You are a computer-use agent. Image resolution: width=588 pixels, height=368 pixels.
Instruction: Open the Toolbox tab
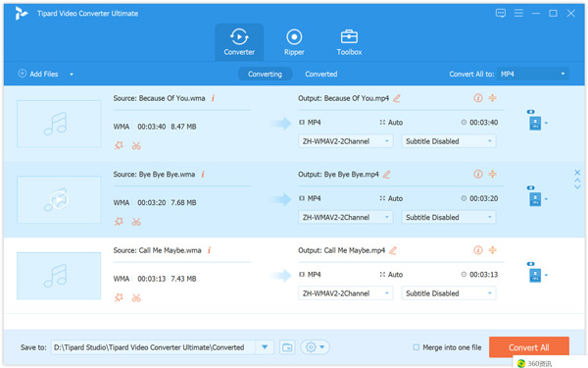(349, 42)
